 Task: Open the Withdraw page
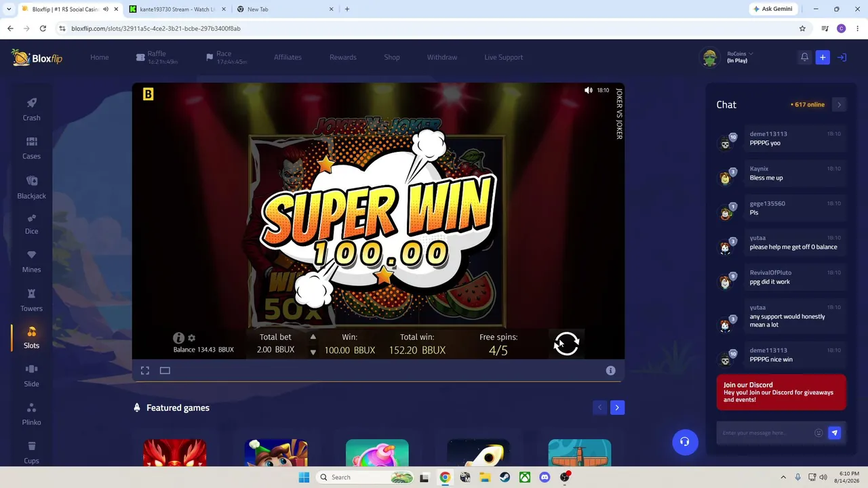[x=442, y=58]
